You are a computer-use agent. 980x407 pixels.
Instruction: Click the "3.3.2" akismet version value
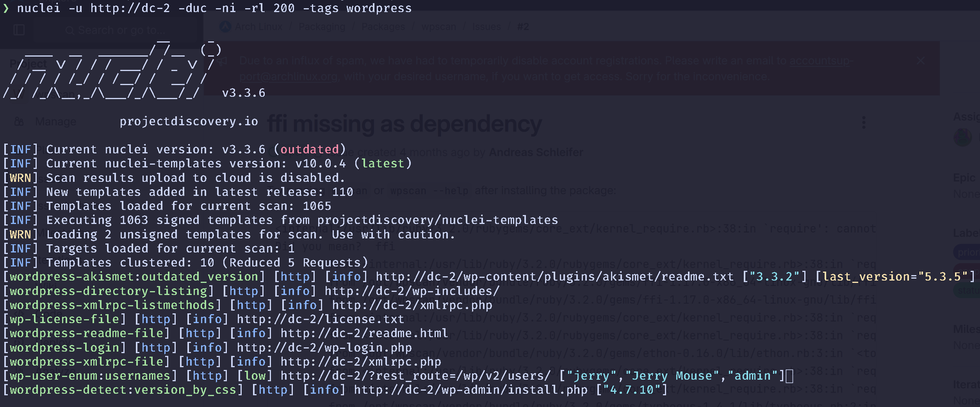(x=774, y=277)
